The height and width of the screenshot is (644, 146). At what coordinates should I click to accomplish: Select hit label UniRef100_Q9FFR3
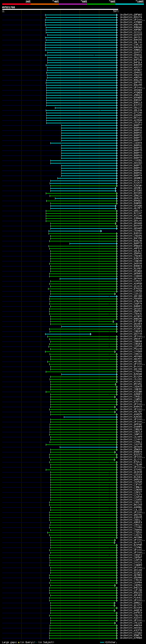(131, 82)
